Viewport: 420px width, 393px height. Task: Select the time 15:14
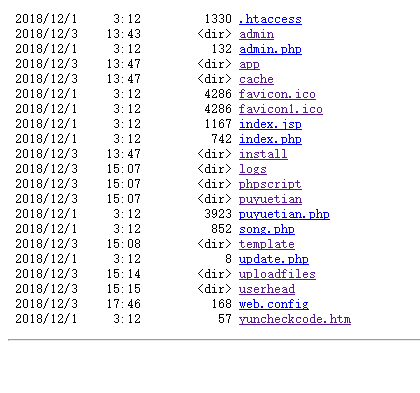tap(124, 274)
